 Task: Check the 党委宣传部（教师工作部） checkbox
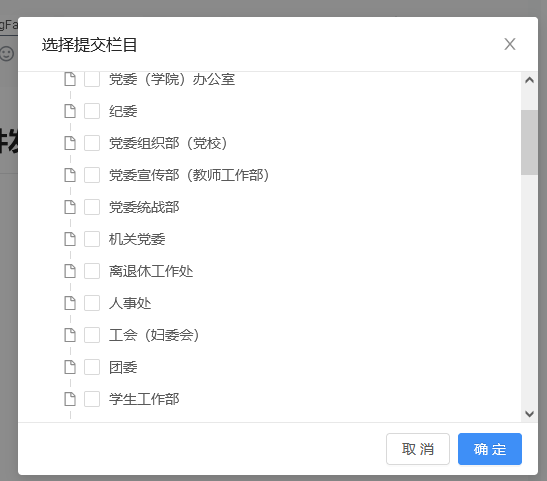[x=92, y=175]
